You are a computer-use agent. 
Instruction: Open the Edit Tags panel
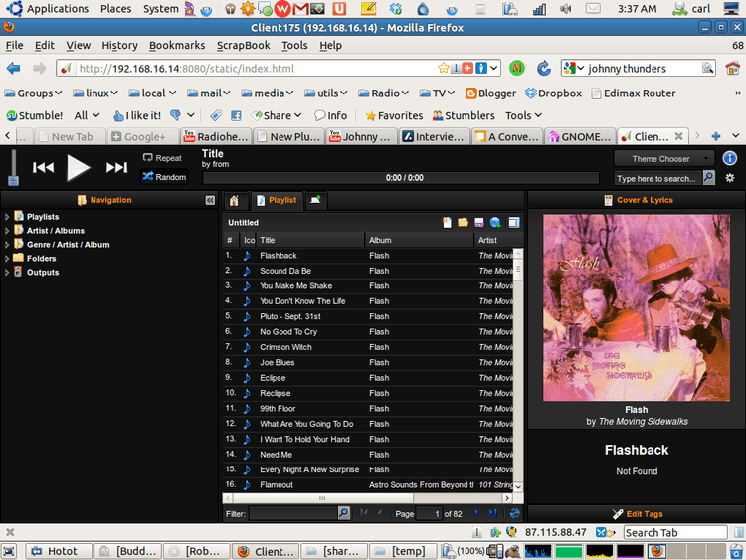point(637,514)
